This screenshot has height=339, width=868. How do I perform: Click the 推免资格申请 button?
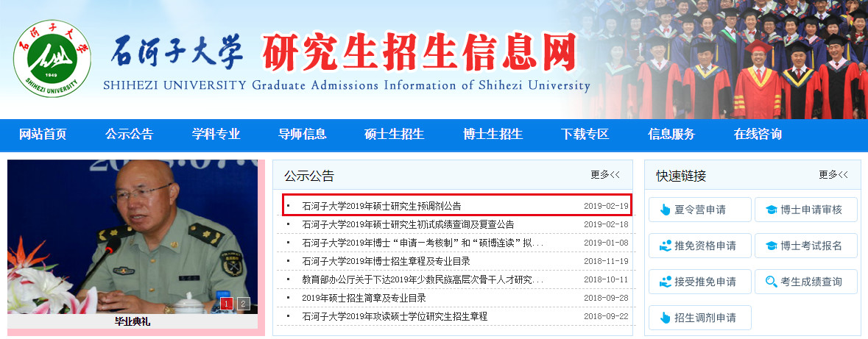pos(699,246)
